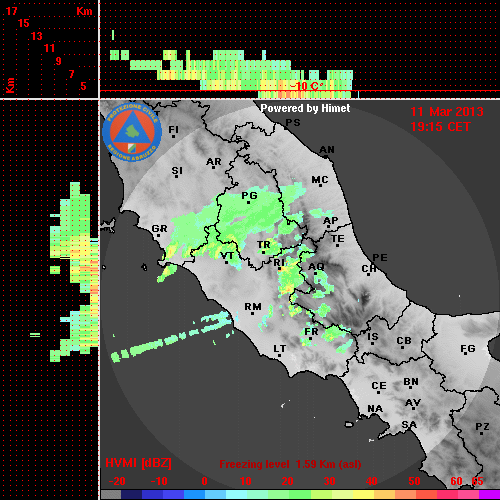Select the AP city label
500x500 pixels.
pyautogui.click(x=331, y=221)
